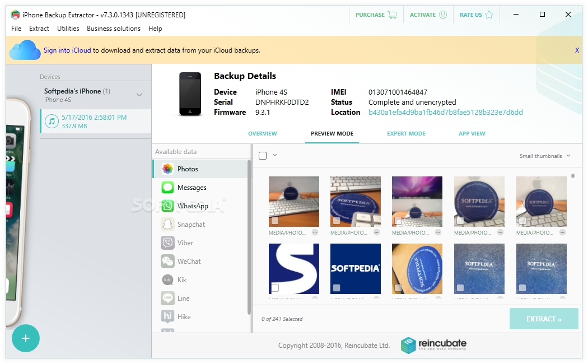Click the reincubate logo

click(x=433, y=346)
